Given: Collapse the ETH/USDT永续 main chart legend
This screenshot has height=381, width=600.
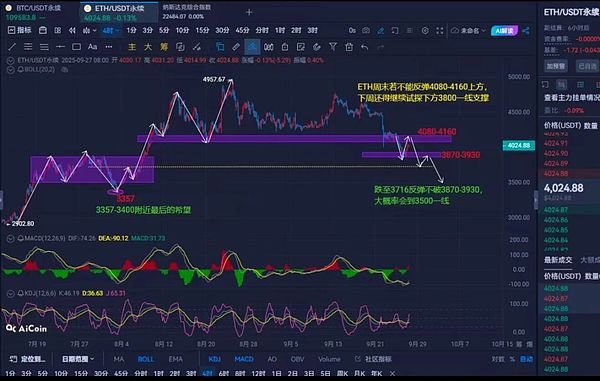Looking at the screenshot, I should [11, 60].
